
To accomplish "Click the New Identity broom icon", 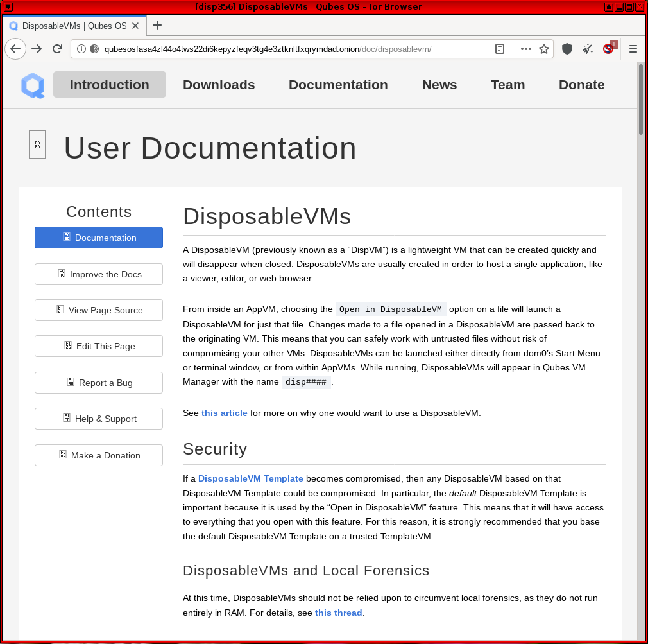I will (x=588, y=49).
